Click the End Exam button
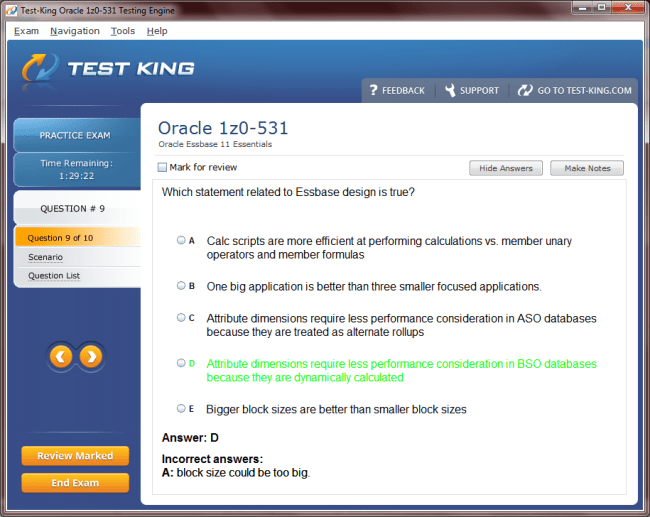Viewport: 650px width, 517px height. click(x=75, y=483)
